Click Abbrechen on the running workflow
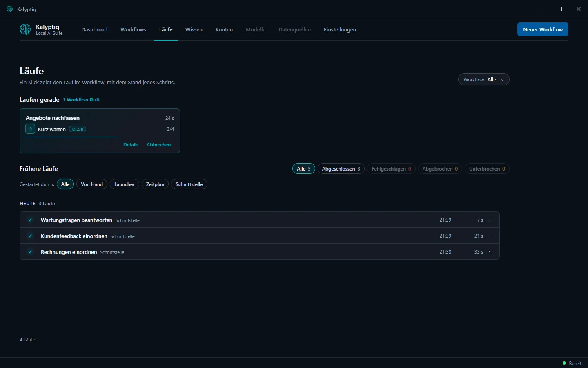 tap(159, 145)
